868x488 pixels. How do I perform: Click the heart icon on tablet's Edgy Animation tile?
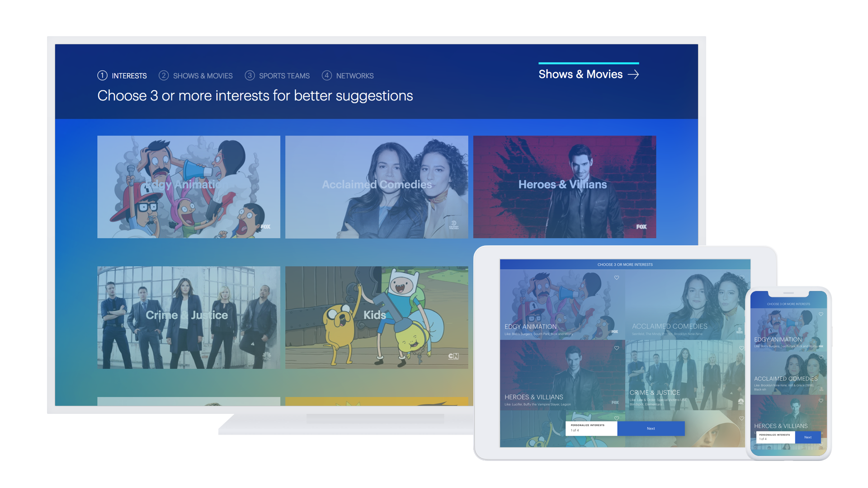point(617,277)
